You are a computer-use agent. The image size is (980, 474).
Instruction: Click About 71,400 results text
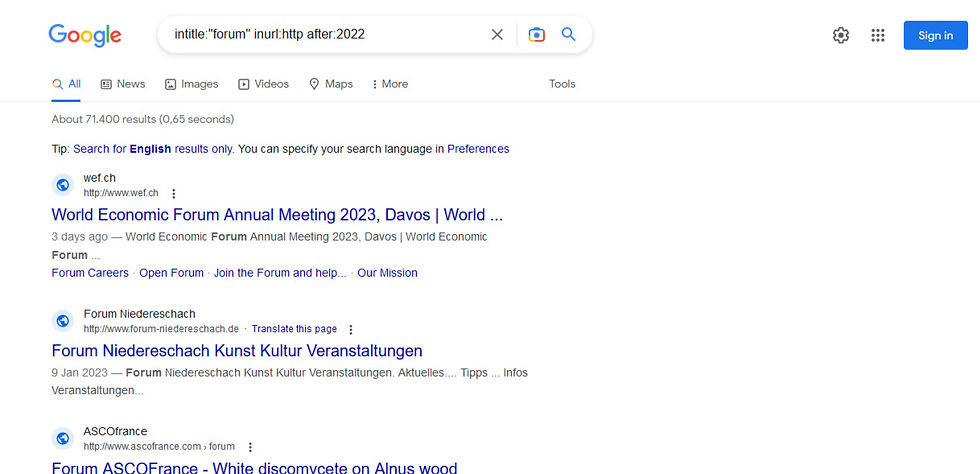tap(142, 119)
